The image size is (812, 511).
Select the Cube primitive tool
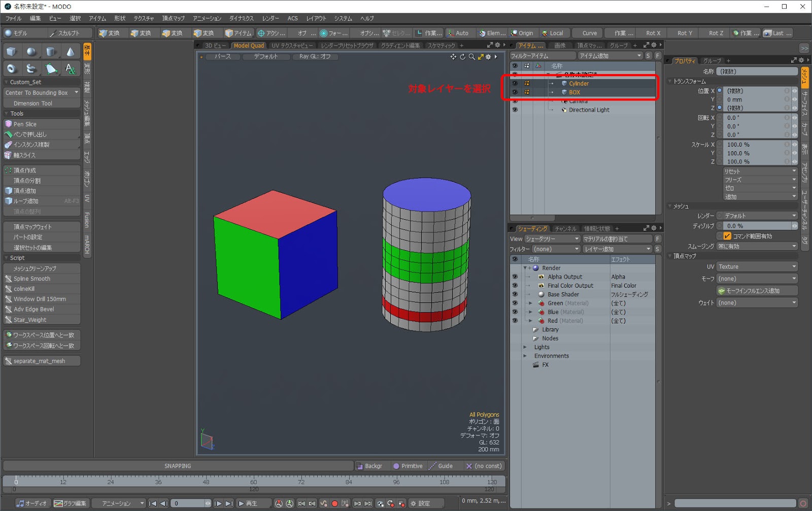12,52
